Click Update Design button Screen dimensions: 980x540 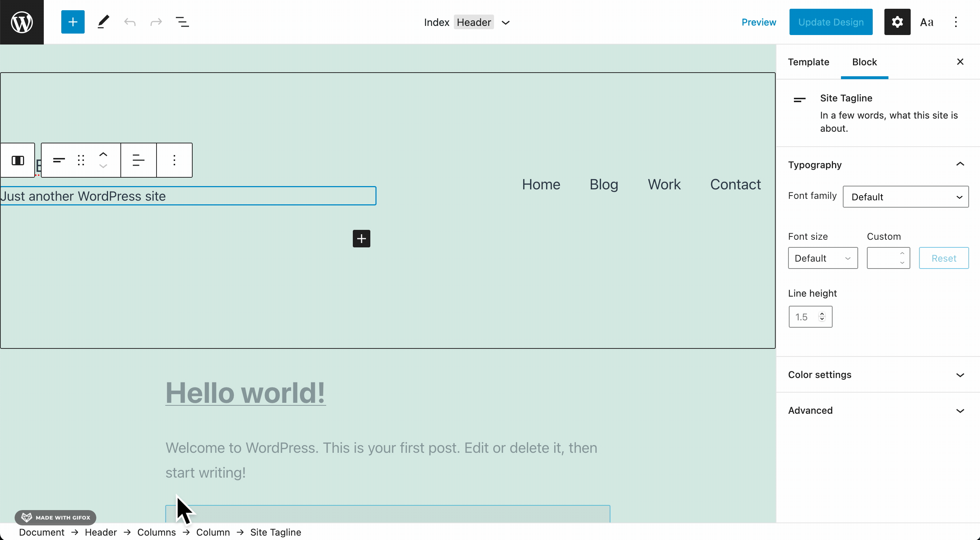click(830, 22)
